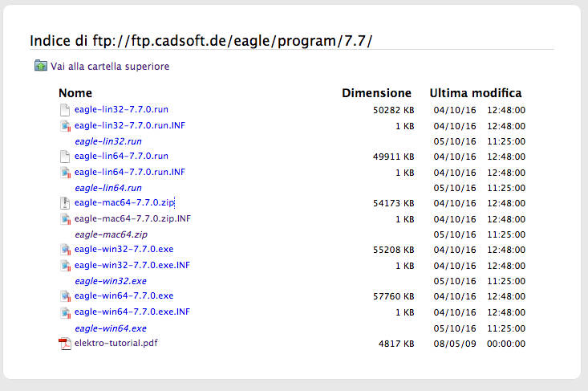588x391 pixels.
Task: Open elektro-tutorial.pdf link
Action: pyautogui.click(x=116, y=343)
